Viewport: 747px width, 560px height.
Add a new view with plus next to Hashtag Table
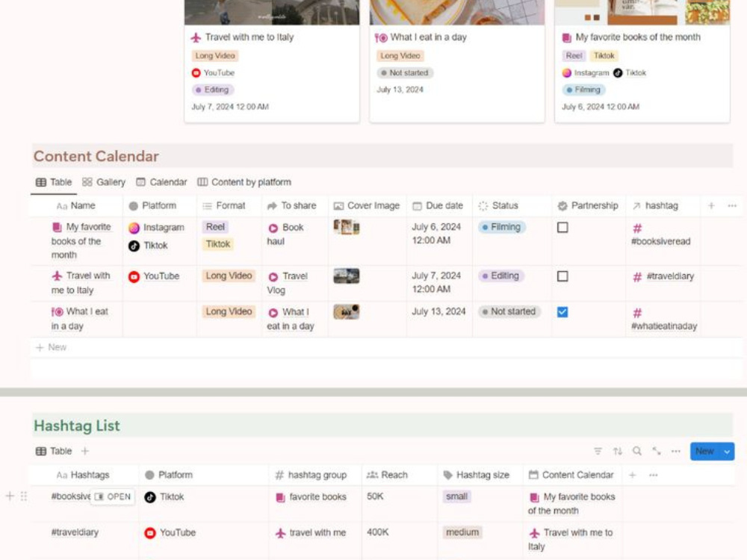coord(85,451)
